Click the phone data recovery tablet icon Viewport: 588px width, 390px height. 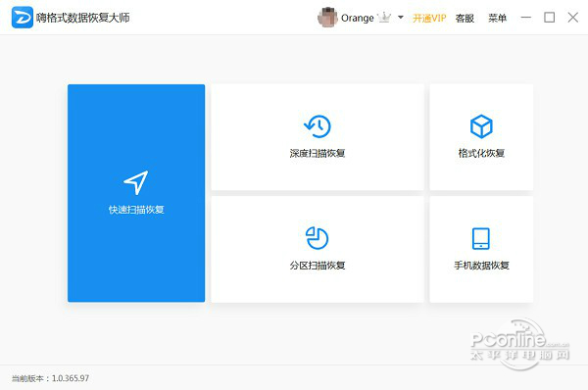(x=481, y=238)
